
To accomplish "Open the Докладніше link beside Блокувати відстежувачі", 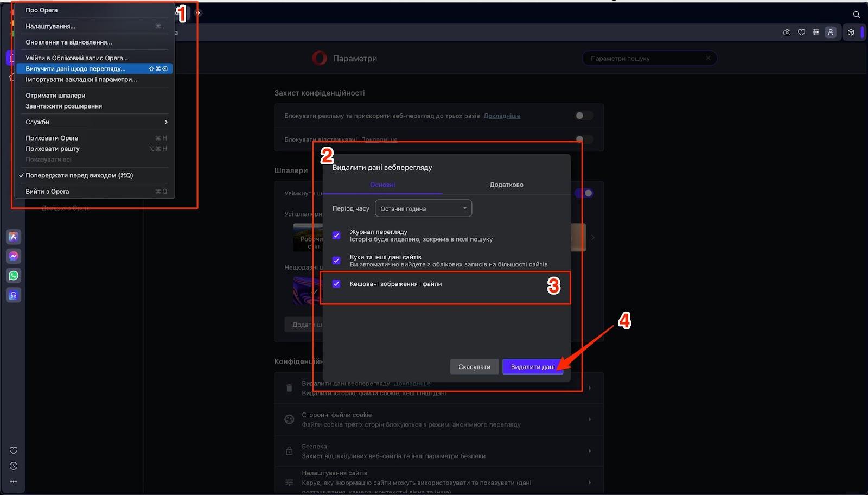I will [379, 139].
